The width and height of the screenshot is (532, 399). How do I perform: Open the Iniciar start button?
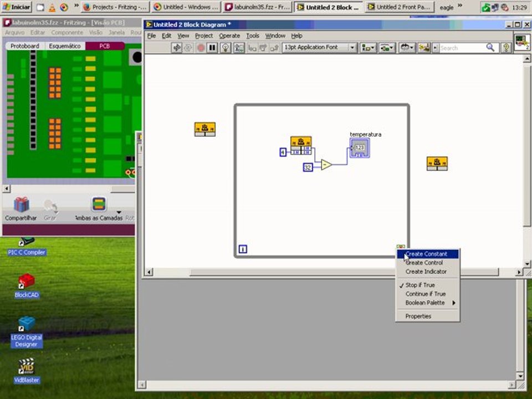(16, 7)
